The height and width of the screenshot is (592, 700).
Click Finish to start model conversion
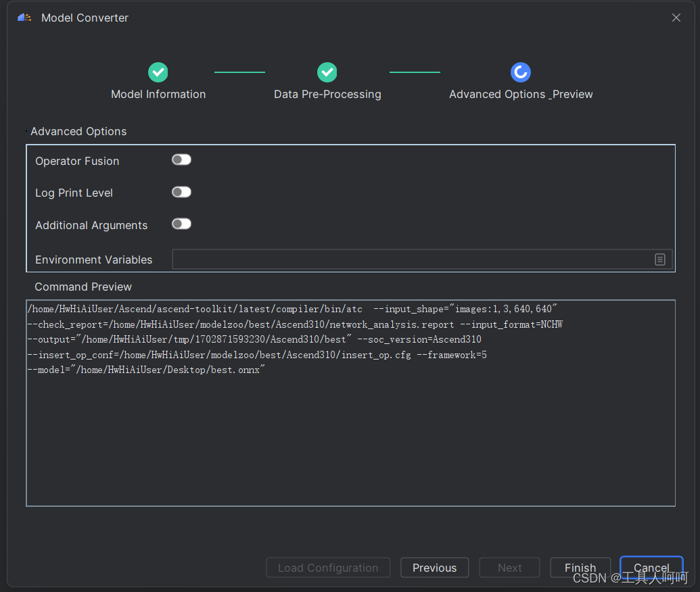click(580, 568)
